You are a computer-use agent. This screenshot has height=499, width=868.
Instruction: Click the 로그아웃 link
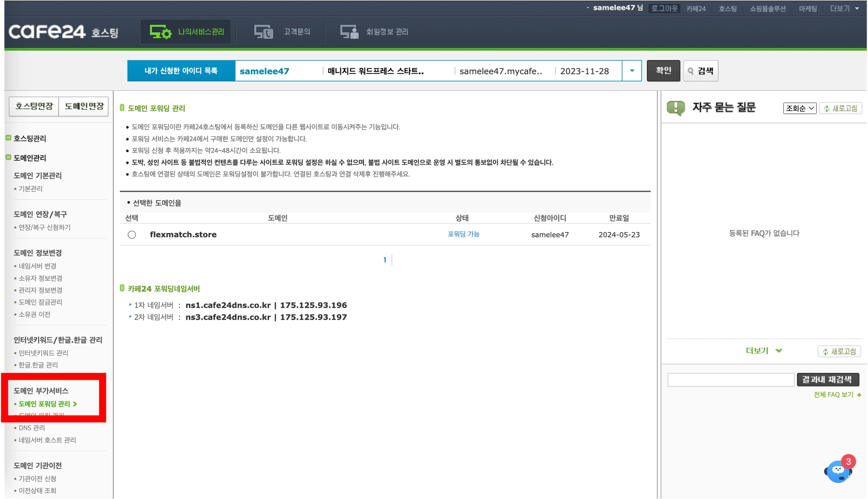click(664, 8)
